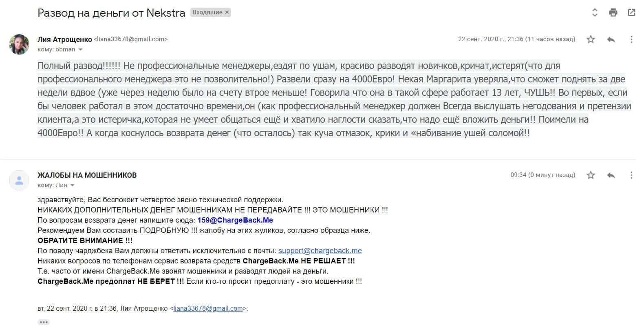Show trimmed quoted content via the three-dot button
The height and width of the screenshot is (327, 644).
tap(44, 322)
